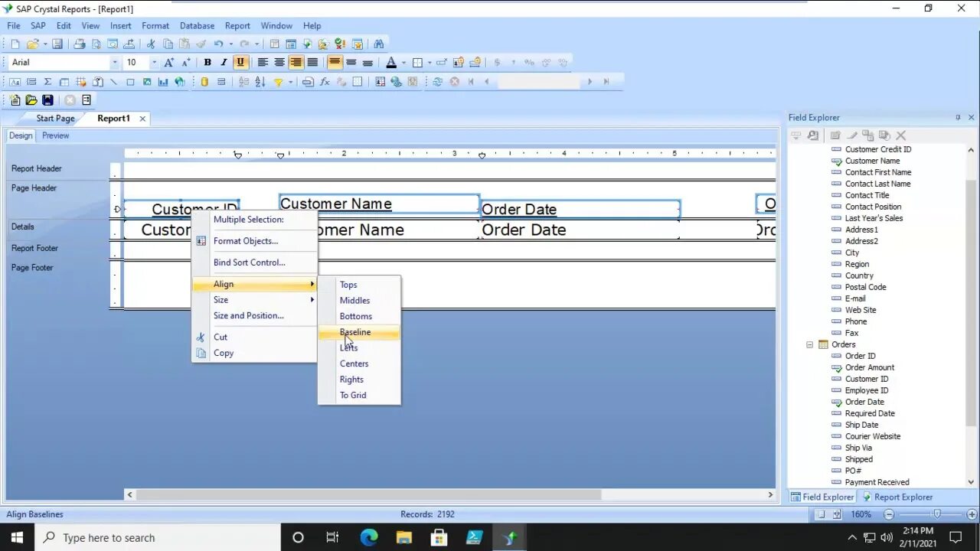980x551 pixels.
Task: Toggle underline formatting
Action: 241,62
